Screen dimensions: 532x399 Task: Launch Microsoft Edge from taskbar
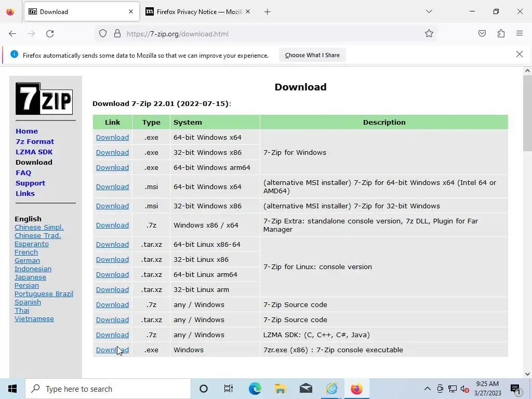255,389
